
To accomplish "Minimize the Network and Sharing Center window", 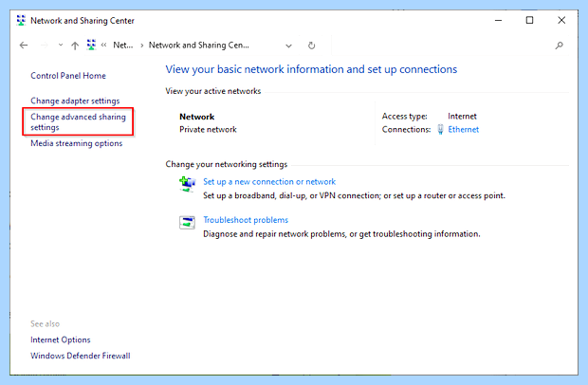I will tap(498, 20).
